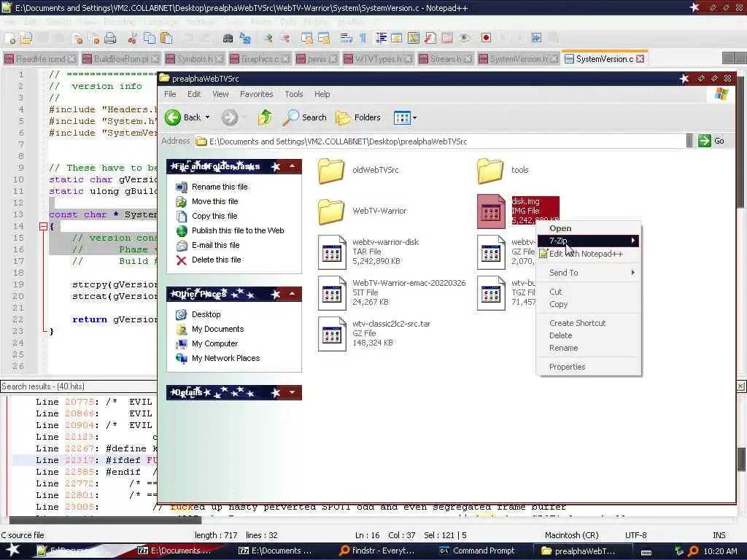This screenshot has height=560, width=747.
Task: Choose Edit with Notepad++ context menu item
Action: click(x=589, y=254)
